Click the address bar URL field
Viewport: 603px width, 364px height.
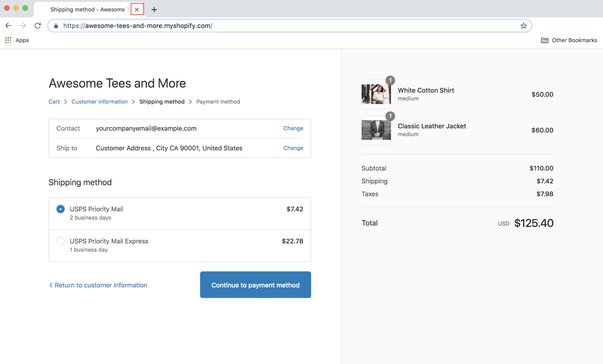(289, 26)
